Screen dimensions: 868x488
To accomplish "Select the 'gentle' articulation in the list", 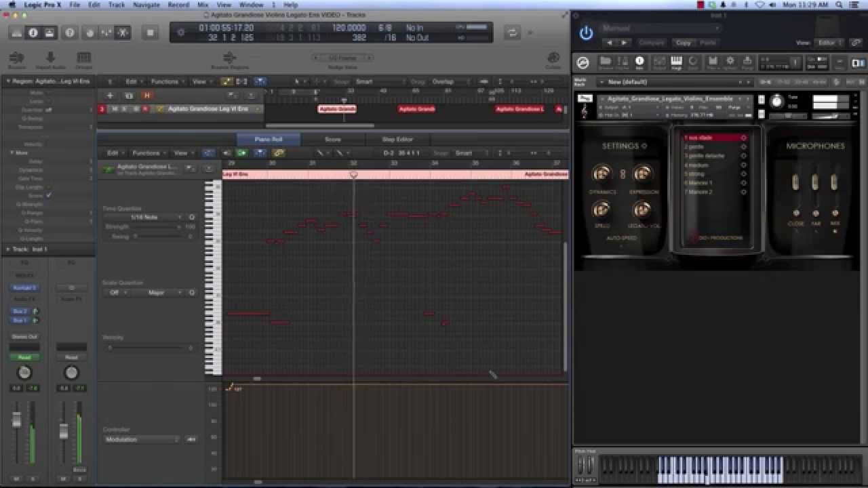I will point(695,146).
